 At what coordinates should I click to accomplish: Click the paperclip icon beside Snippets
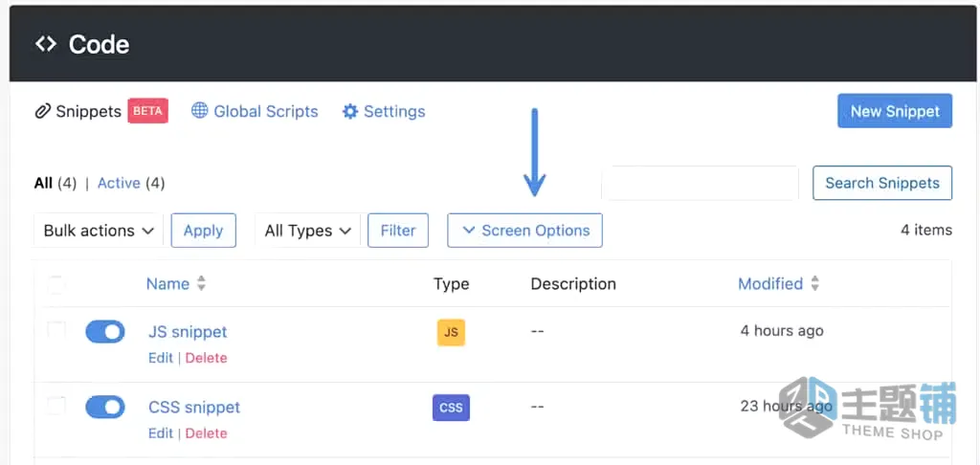pyautogui.click(x=42, y=112)
